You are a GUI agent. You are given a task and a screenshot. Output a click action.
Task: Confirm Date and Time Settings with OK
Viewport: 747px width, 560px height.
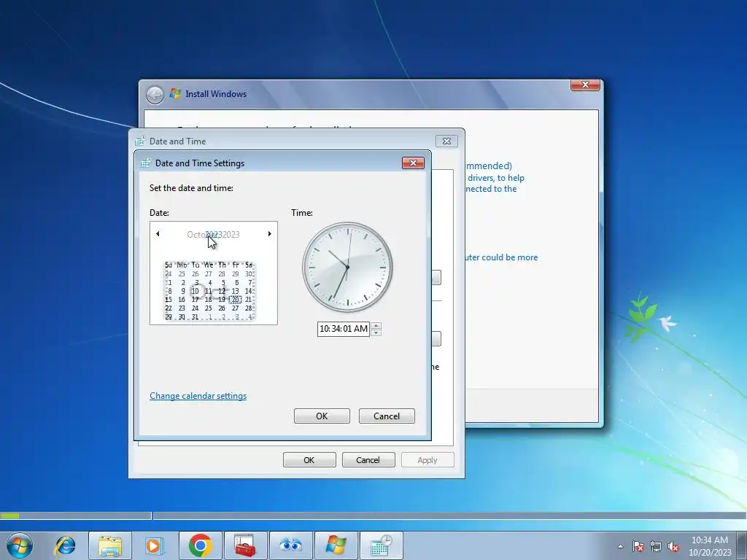coord(322,416)
